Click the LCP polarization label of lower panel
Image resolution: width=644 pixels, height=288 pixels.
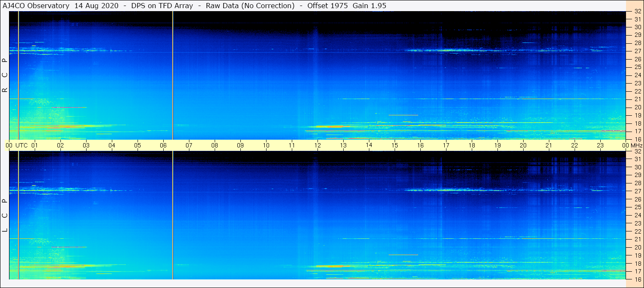[5, 216]
